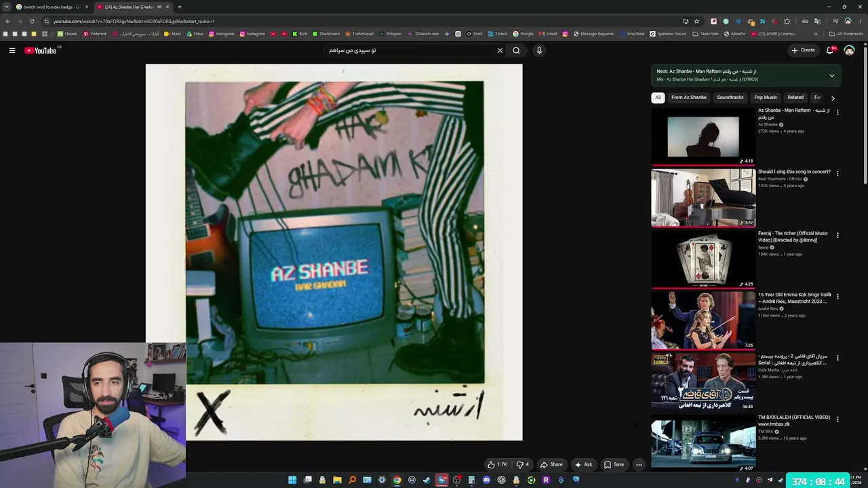The height and width of the screenshot is (488, 868).
Task: Select the All filter chip
Action: (x=658, y=98)
